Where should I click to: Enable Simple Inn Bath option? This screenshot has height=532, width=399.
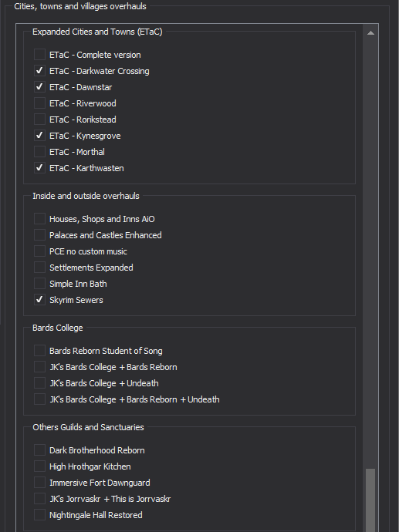[39, 283]
